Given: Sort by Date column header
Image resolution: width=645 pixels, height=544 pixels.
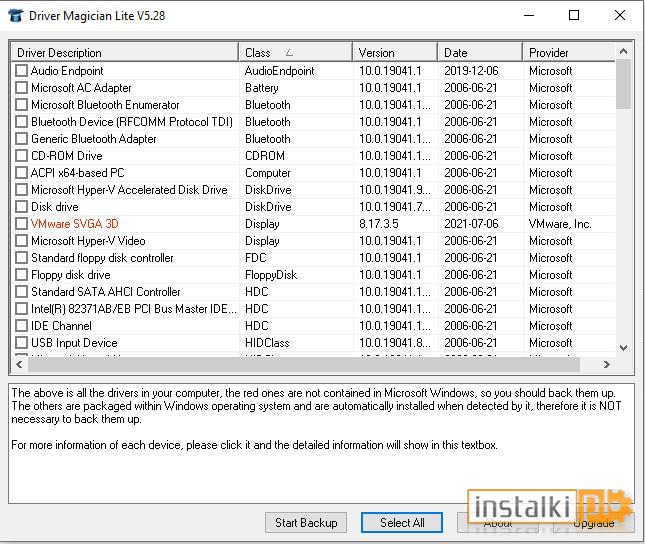Looking at the screenshot, I should tap(480, 53).
